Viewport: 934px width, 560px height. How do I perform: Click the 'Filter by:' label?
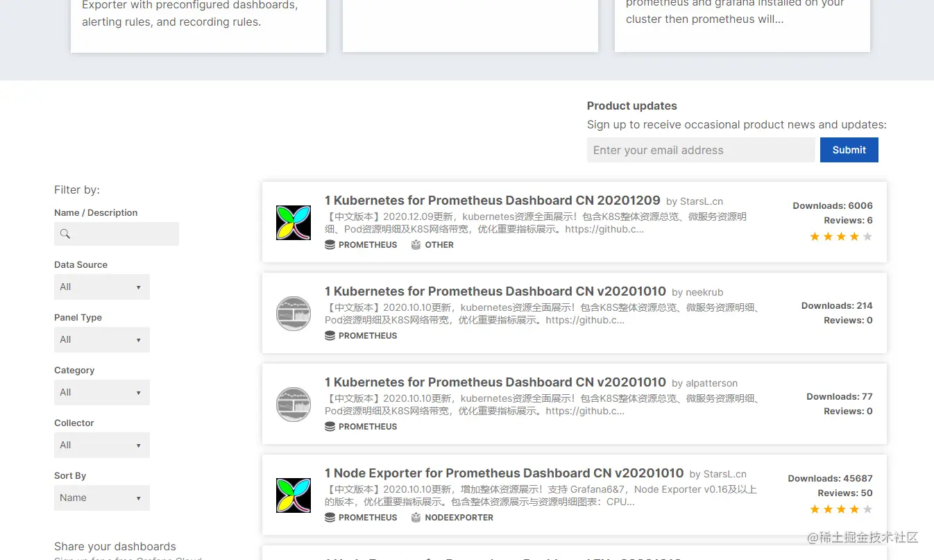tap(77, 189)
